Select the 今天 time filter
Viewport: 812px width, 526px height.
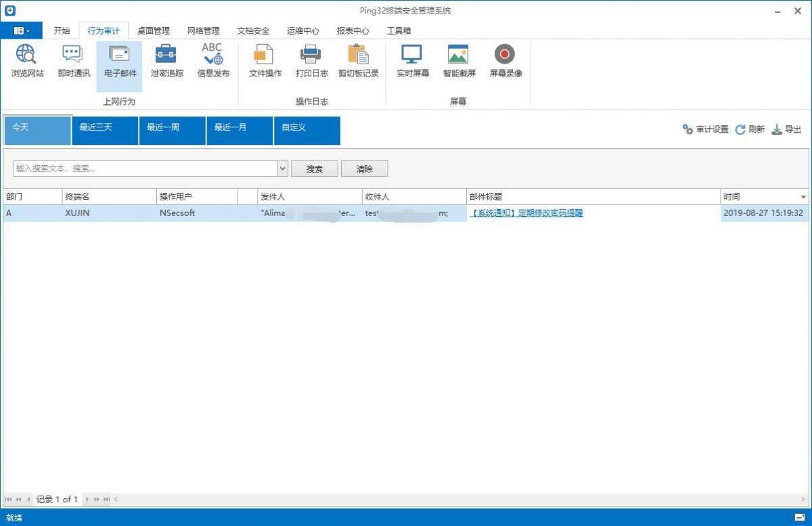pos(37,130)
